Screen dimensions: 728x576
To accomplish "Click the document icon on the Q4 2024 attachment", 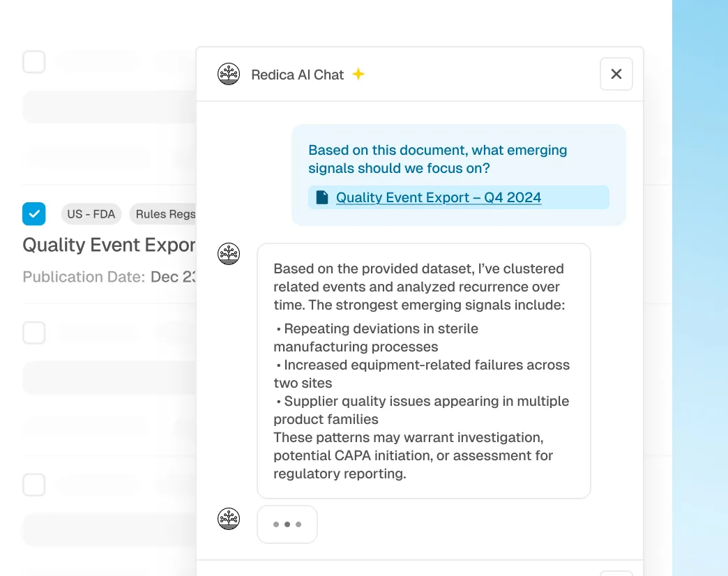I will pyautogui.click(x=321, y=197).
